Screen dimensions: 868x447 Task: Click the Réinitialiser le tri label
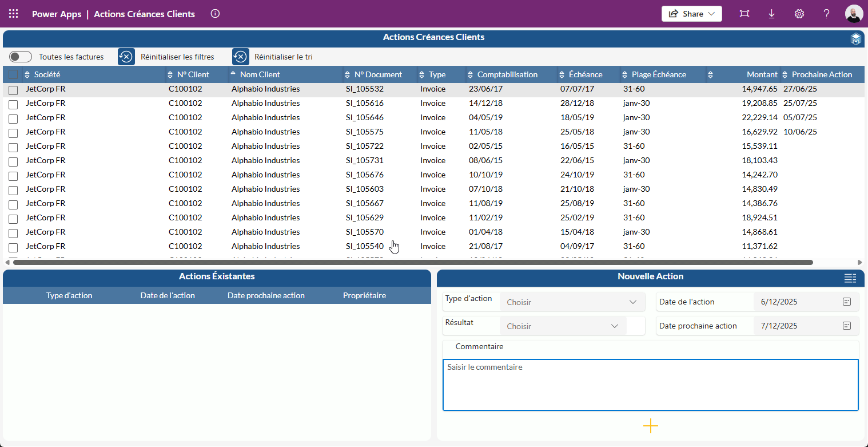pos(284,57)
